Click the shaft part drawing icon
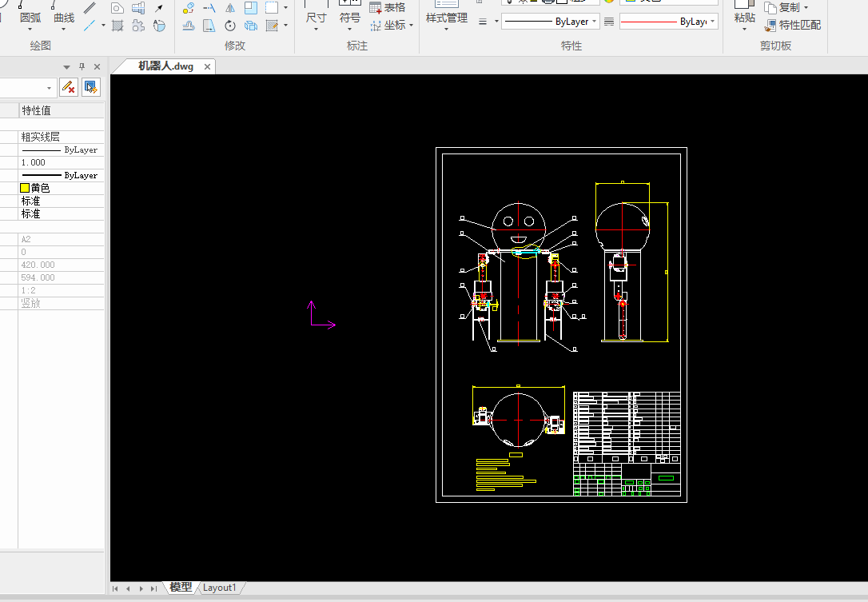868x602 pixels. coord(137,8)
